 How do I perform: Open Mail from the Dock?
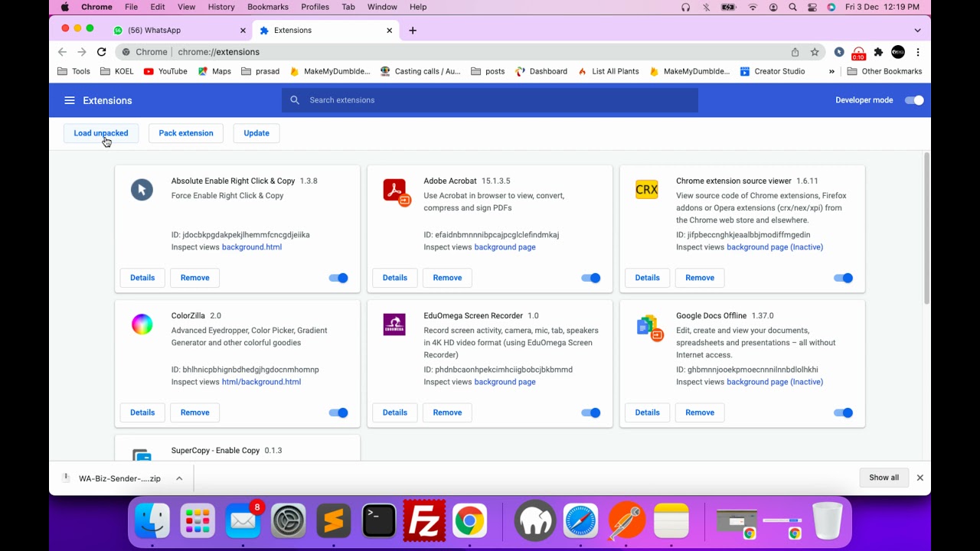point(243,522)
